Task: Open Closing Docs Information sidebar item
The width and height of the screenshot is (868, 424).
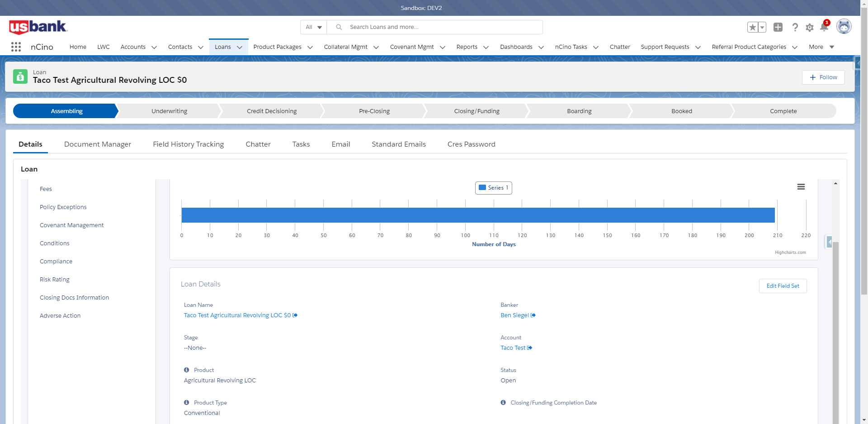Action: point(74,298)
